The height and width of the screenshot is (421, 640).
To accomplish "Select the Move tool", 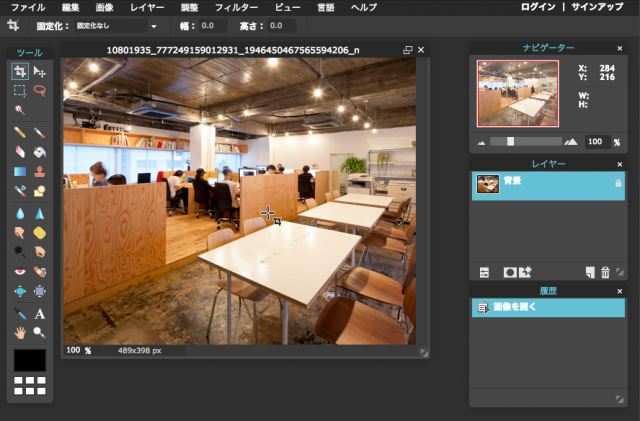I will (40, 71).
